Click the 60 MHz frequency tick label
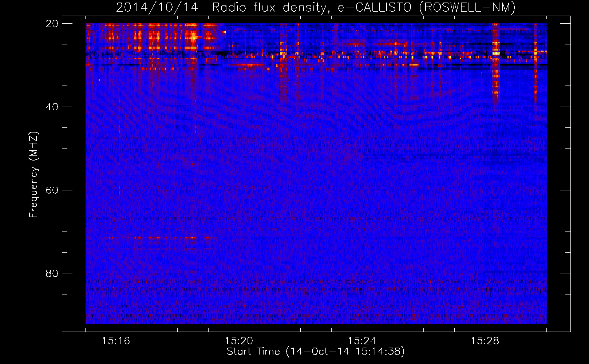 (52, 190)
